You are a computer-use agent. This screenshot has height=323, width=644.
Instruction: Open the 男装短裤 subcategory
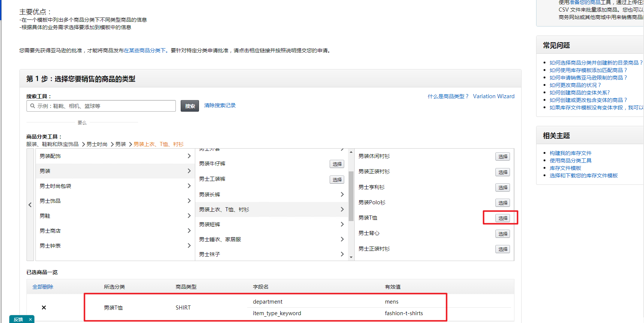tap(271, 224)
